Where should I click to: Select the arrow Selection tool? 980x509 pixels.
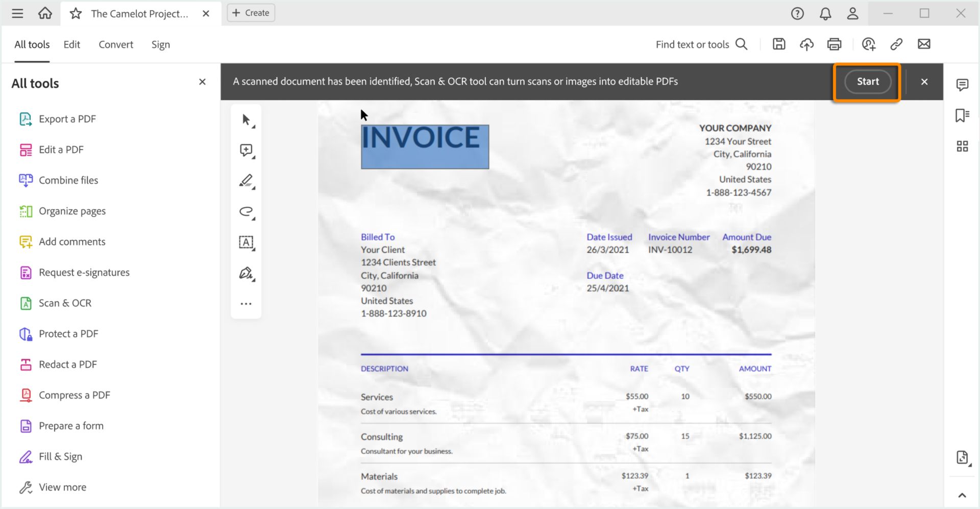[x=246, y=119]
